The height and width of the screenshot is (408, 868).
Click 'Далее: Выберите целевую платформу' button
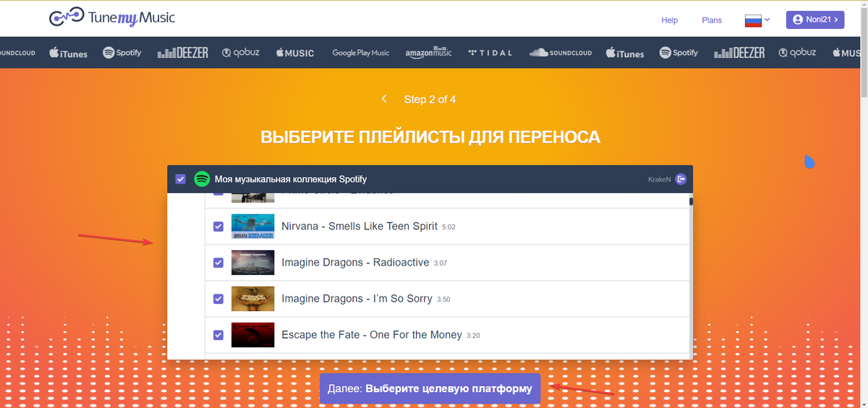(430, 388)
